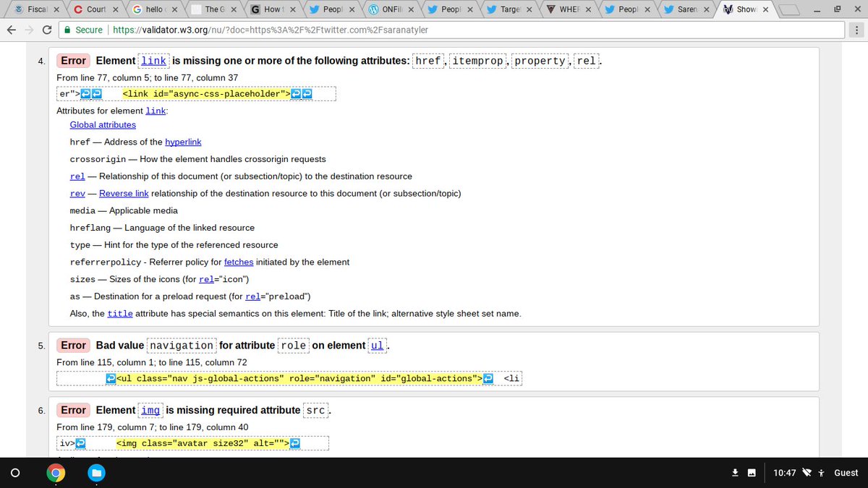
Task: Click the Error badge of item 4
Action: [x=73, y=61]
